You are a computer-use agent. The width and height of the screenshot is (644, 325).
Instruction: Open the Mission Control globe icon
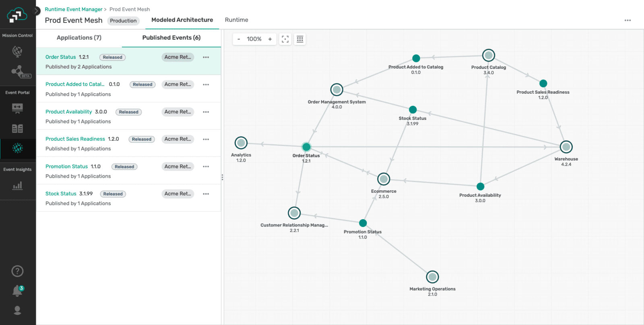pos(17,51)
